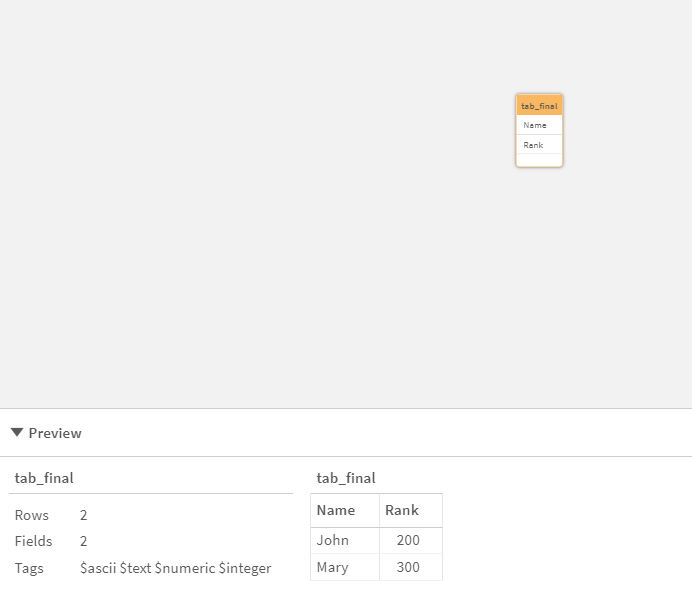Image resolution: width=692 pixels, height=592 pixels.
Task: Click the $integer tag
Action: pyautogui.click(x=245, y=568)
